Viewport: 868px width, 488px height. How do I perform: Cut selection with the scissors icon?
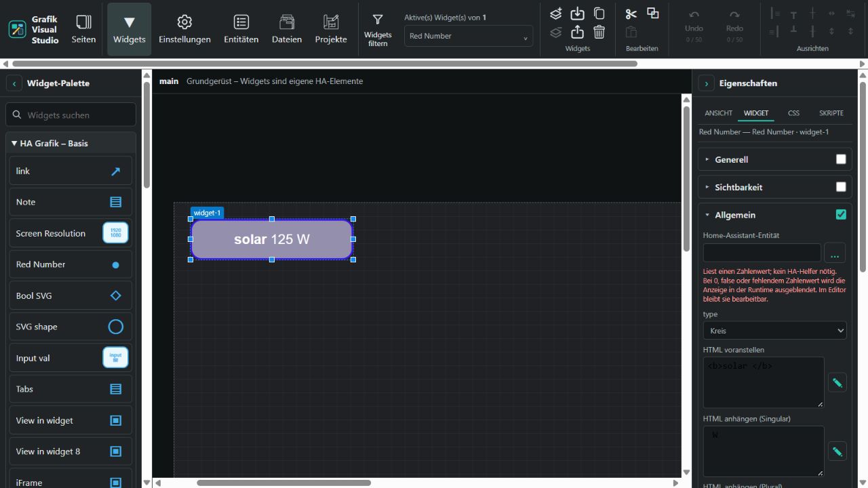pos(631,14)
